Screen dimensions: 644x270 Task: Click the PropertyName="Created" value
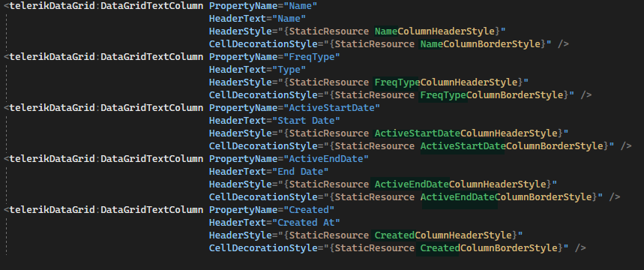click(310, 209)
